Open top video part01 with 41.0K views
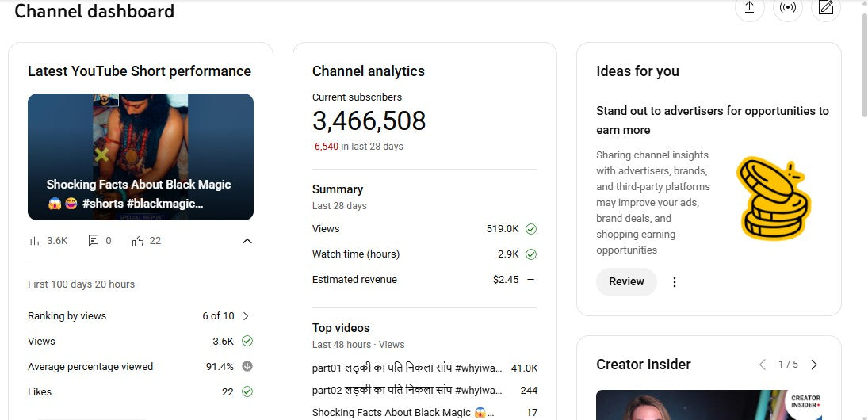Screen dimensions: 868x420 407,368
